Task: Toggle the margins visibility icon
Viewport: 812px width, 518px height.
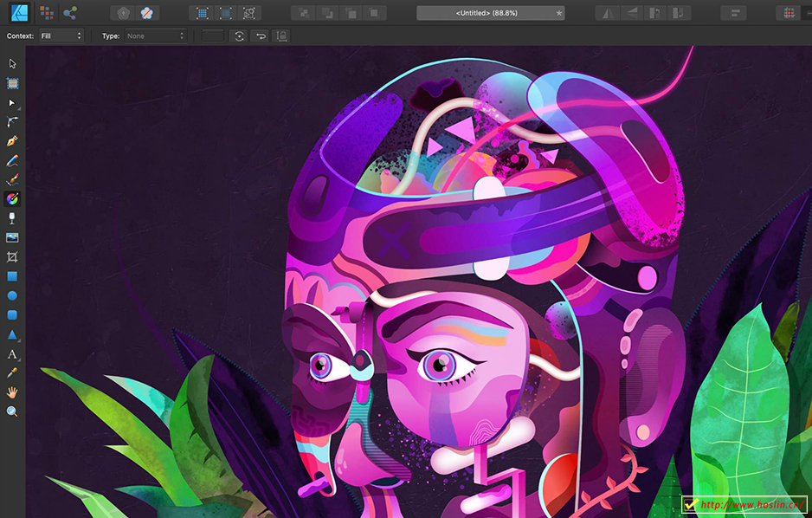Action: (226, 12)
